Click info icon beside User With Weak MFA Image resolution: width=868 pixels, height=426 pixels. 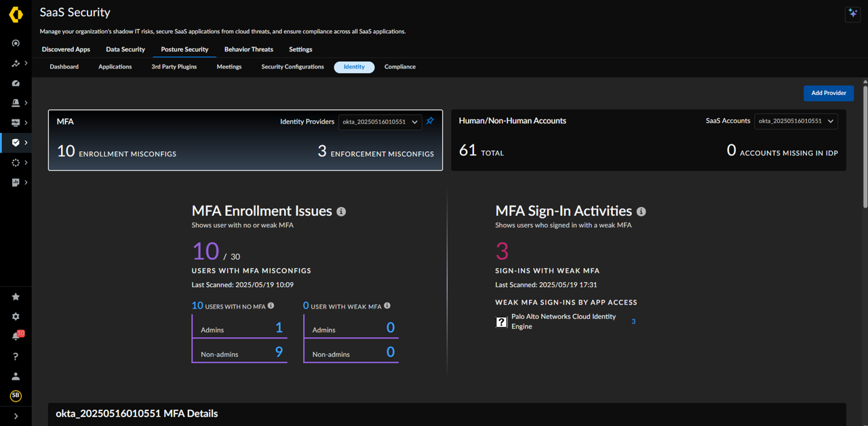[387, 306]
